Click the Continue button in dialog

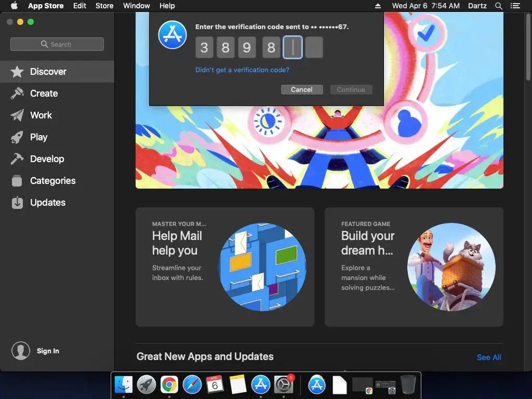pos(351,89)
